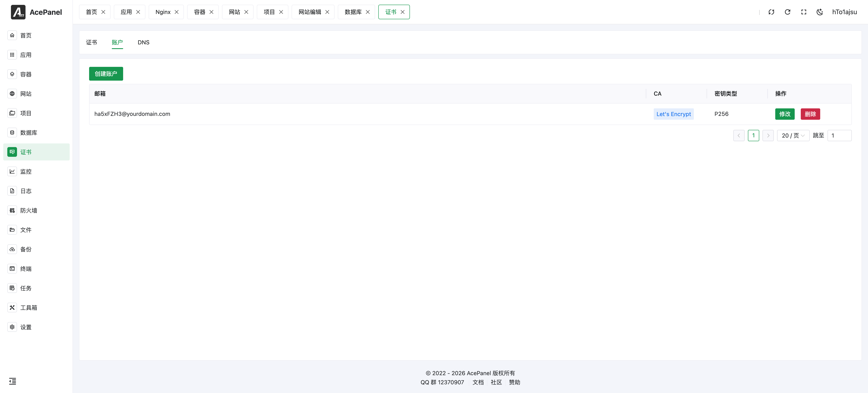Switch to the 网站编辑 top tab
Screen dimensions: 868x393
pyautogui.click(x=310, y=12)
